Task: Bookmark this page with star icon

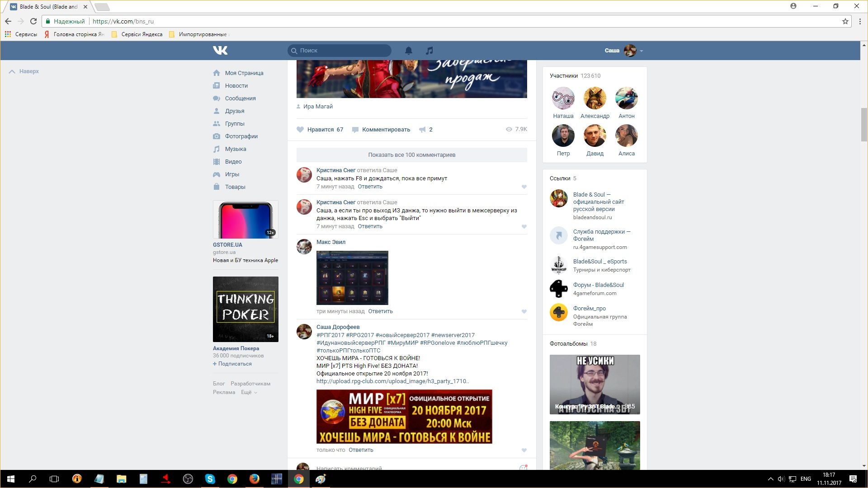Action: coord(845,21)
